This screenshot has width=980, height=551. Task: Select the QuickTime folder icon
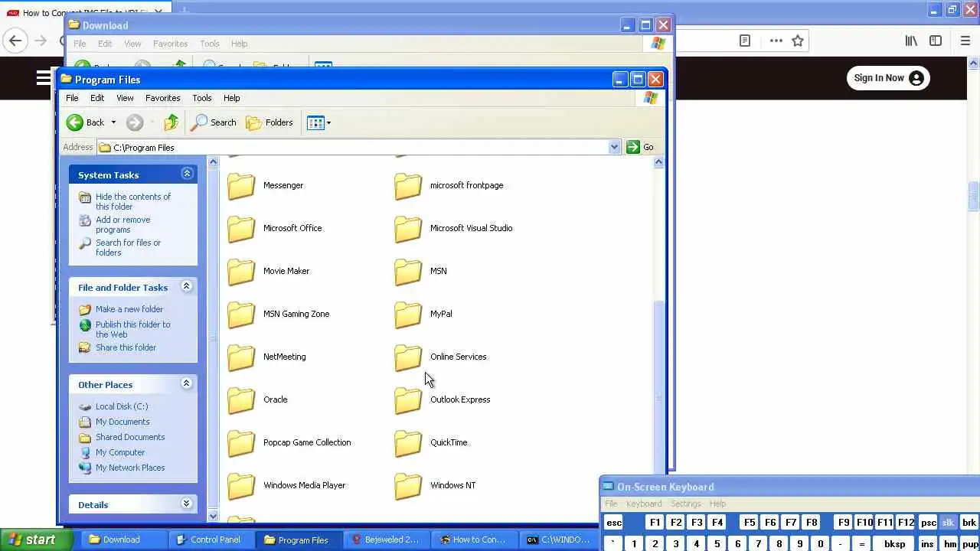pyautogui.click(x=408, y=443)
